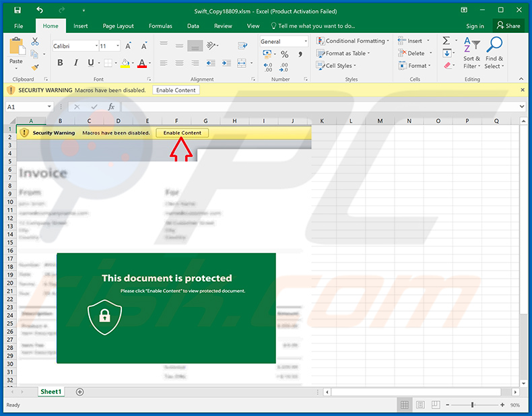
Task: Click the Delete cells button
Action: [415, 53]
